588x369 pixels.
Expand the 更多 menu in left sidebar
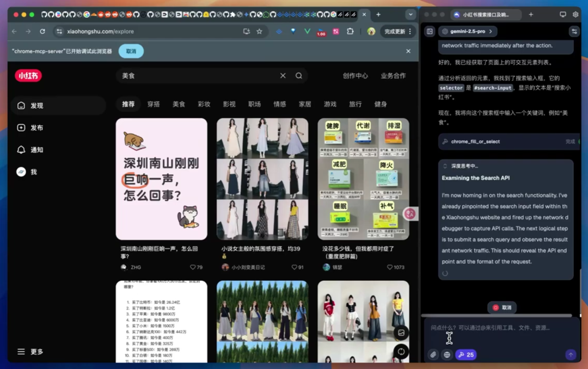[x=30, y=352]
